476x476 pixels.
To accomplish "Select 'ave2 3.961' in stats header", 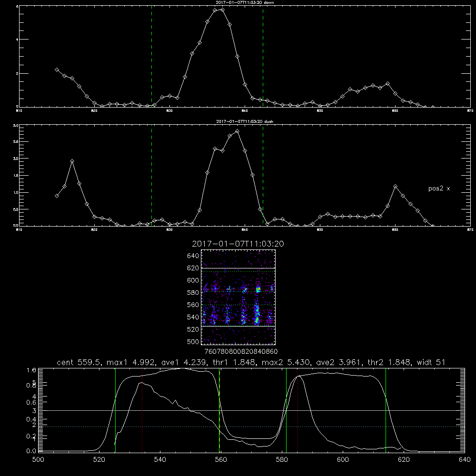I will (339, 362).
